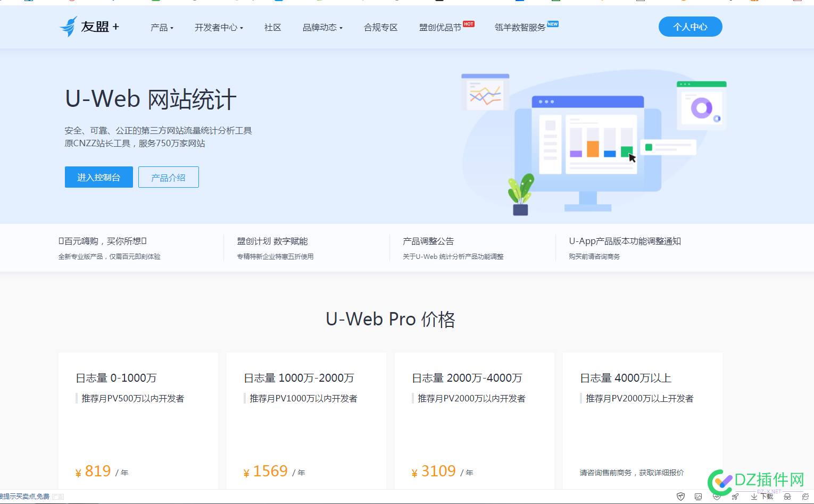Click 请咨询售前商务，获取详细报价 text

(632, 472)
